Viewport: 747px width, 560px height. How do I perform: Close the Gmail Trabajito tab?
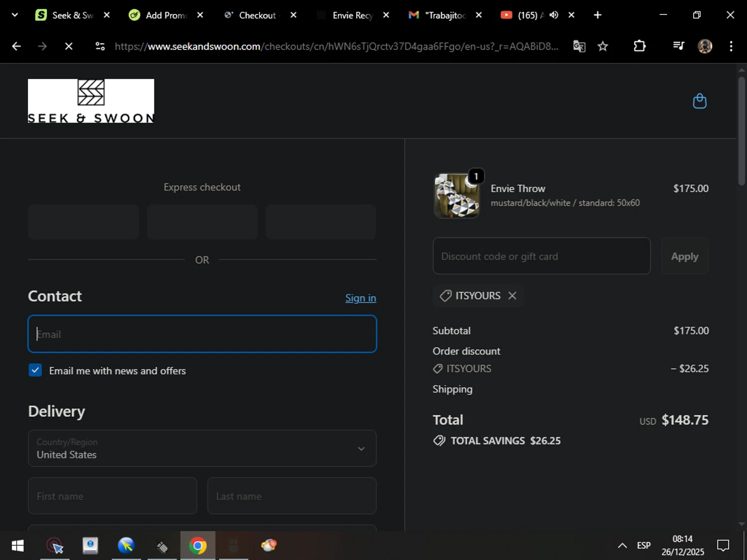(479, 15)
